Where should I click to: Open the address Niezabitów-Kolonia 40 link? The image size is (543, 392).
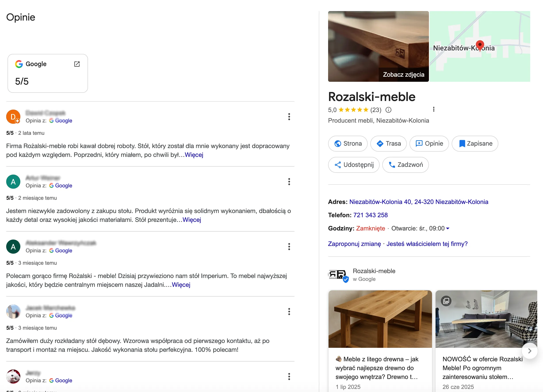tap(419, 202)
